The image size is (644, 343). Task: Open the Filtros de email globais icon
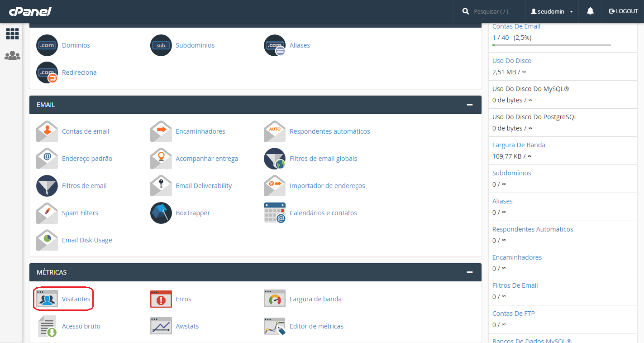(275, 159)
